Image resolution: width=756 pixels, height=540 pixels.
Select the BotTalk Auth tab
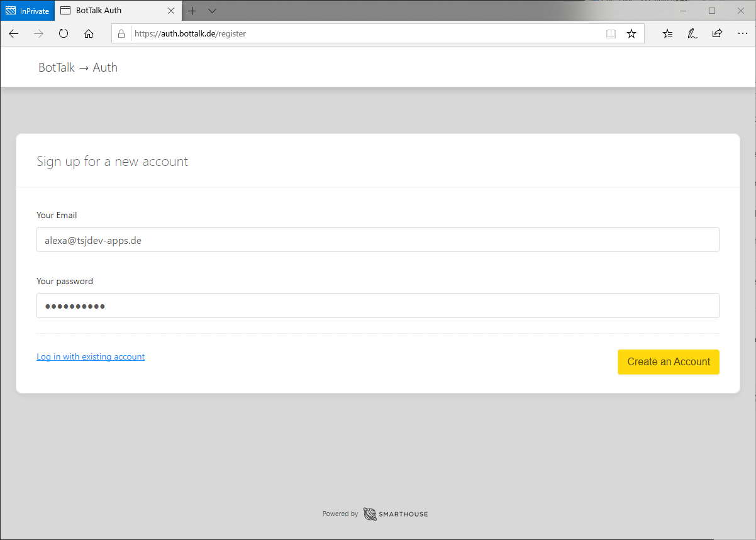point(107,11)
